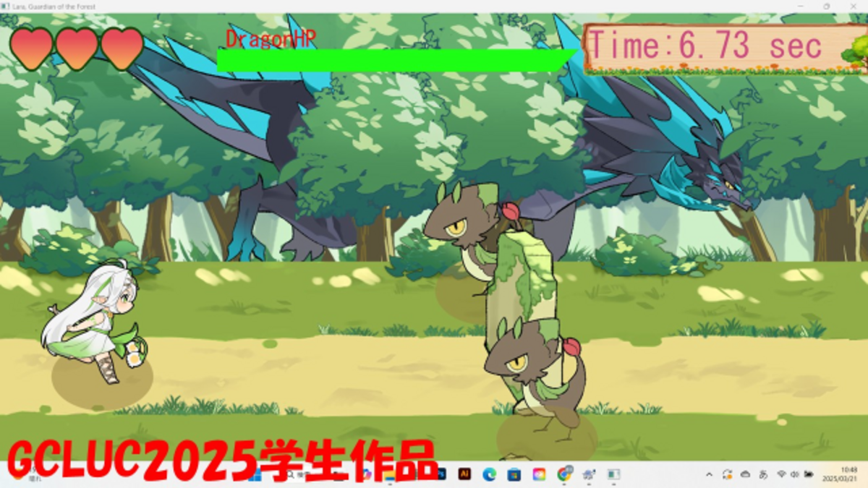Toggle the Japanese IME input mode

pos(763,474)
